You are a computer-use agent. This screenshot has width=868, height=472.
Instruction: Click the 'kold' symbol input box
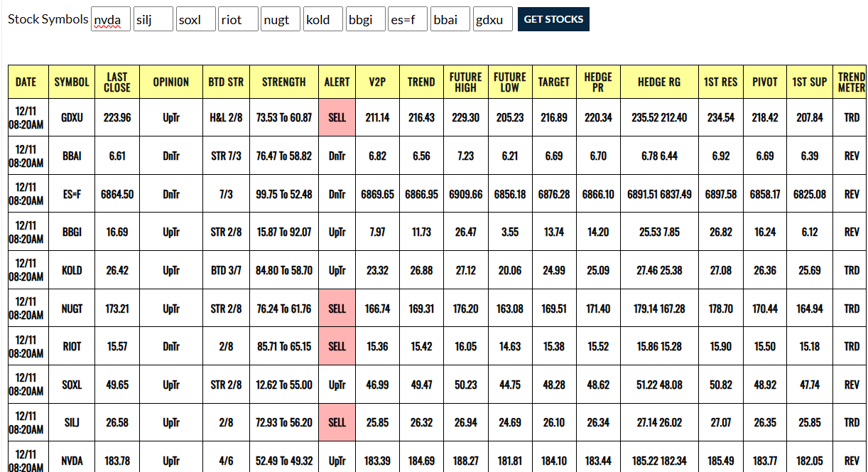point(323,20)
